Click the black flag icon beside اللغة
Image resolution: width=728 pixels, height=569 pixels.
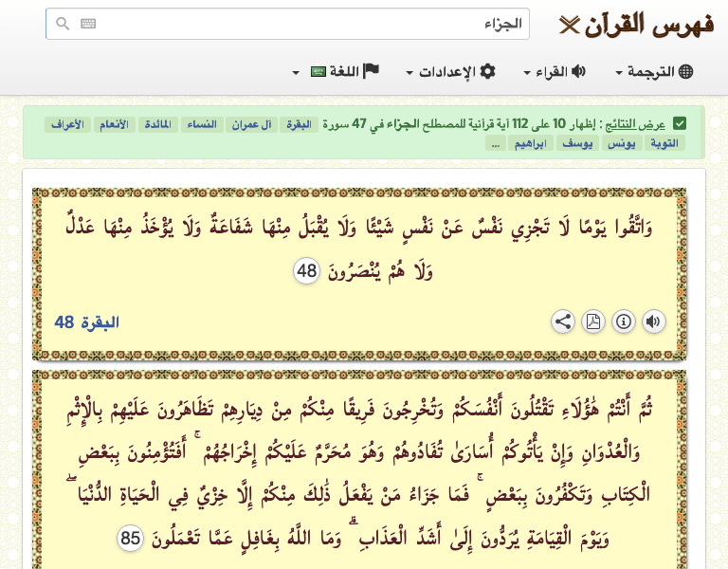point(371,71)
